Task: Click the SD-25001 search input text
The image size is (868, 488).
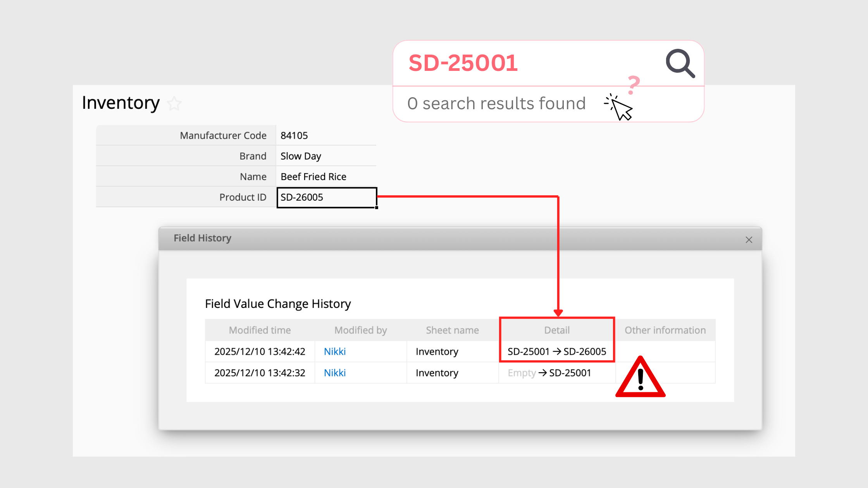Action: [x=463, y=63]
